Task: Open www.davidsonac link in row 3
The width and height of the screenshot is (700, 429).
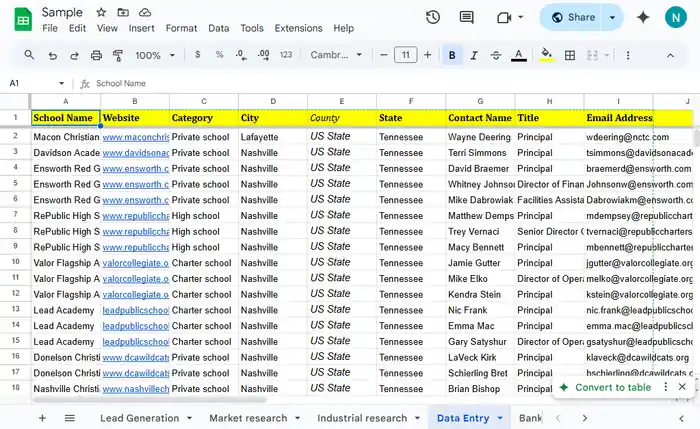Action: [x=136, y=153]
